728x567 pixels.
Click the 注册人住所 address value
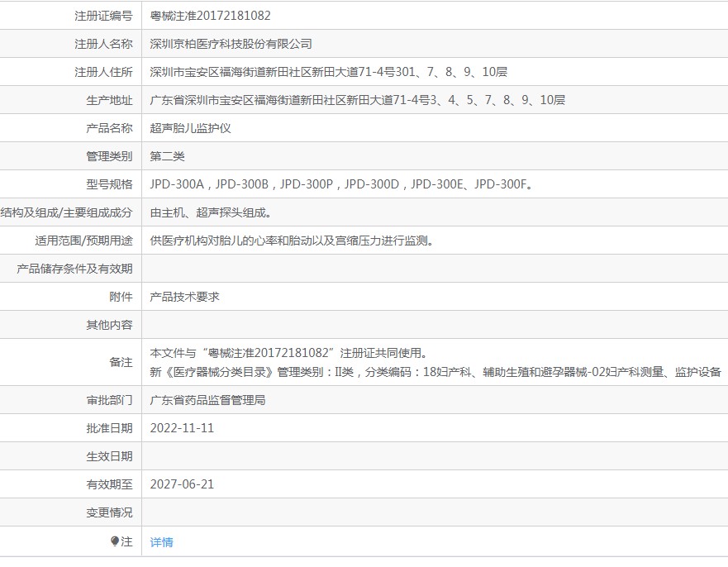[x=329, y=72]
